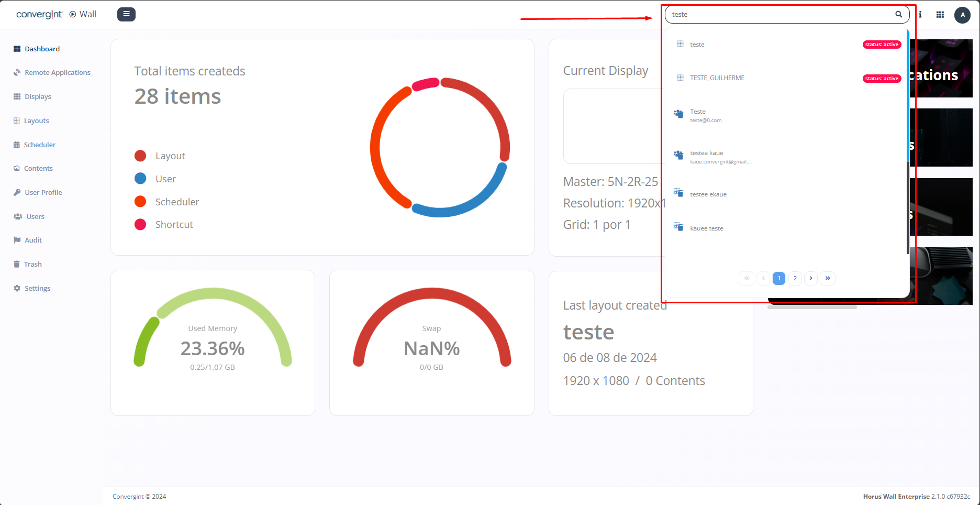Click the Trash bin sidebar icon
The height and width of the screenshot is (505, 980).
pyautogui.click(x=17, y=265)
